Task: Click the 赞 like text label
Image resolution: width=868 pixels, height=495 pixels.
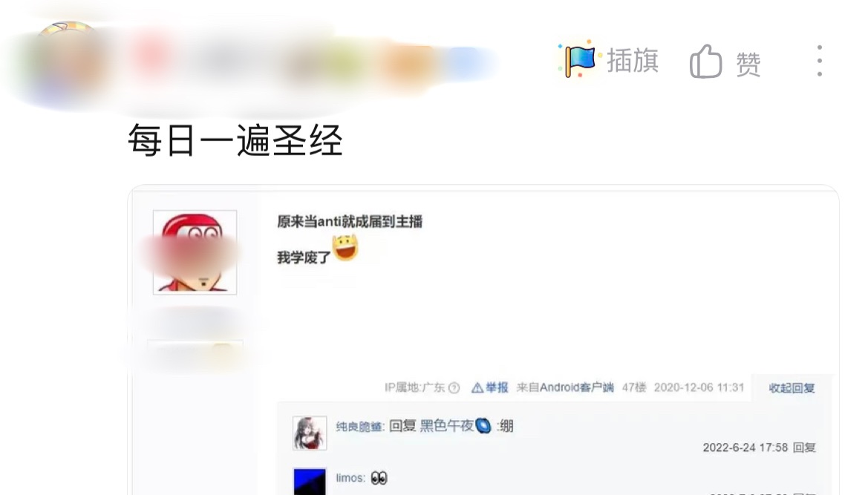Action: coord(748,63)
